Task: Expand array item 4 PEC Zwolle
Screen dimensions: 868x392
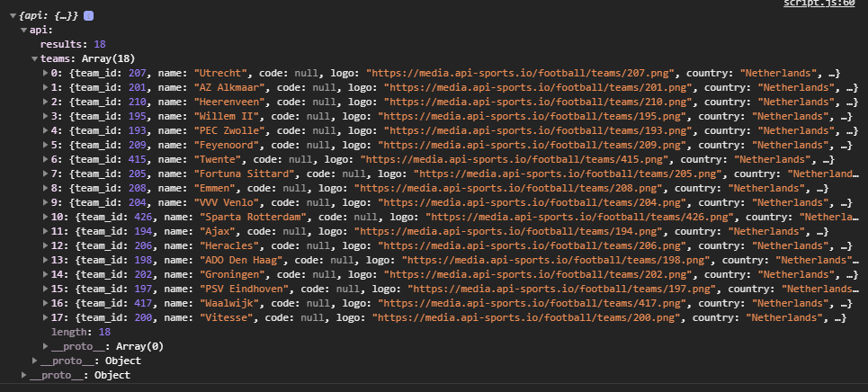Action: (x=46, y=130)
